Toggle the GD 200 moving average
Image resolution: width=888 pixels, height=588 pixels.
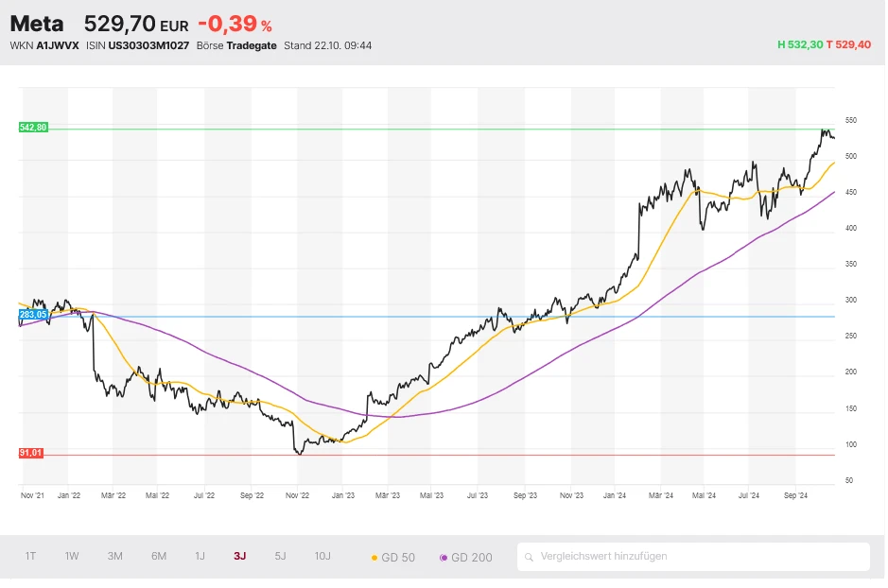[x=466, y=558]
